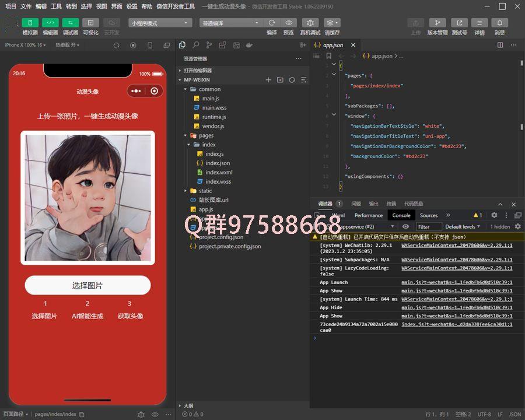The width and height of the screenshot is (525, 420).
Task: Switch to the Performance tab
Action: [368, 215]
